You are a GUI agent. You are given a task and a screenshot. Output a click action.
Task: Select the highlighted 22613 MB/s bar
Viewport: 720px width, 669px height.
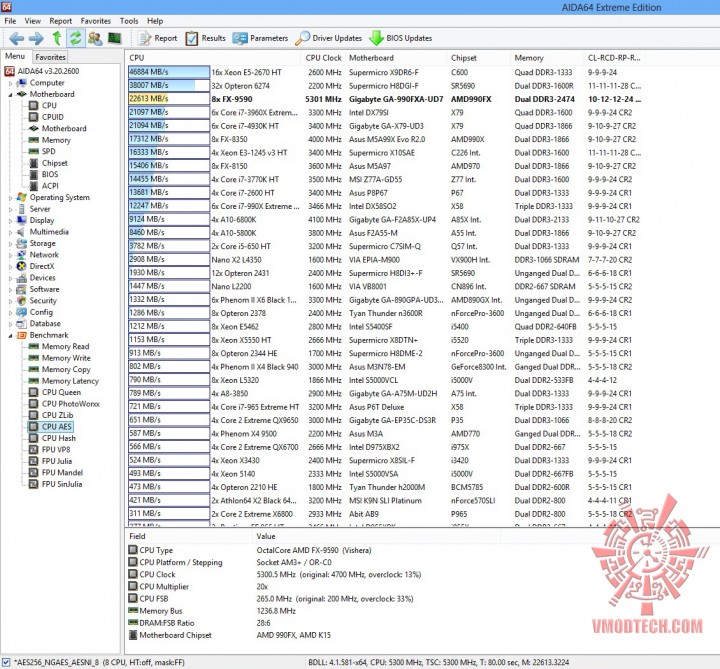click(x=169, y=99)
